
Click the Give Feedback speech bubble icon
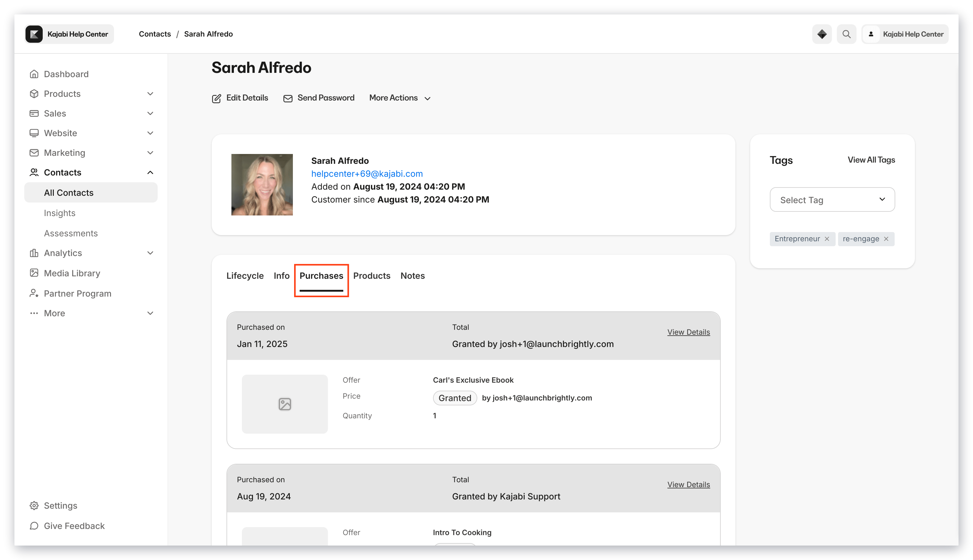click(x=34, y=525)
